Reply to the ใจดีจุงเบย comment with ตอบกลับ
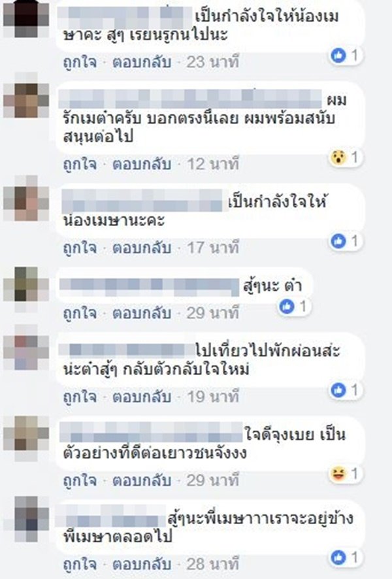Screen dimensions: 392x579 (142, 480)
